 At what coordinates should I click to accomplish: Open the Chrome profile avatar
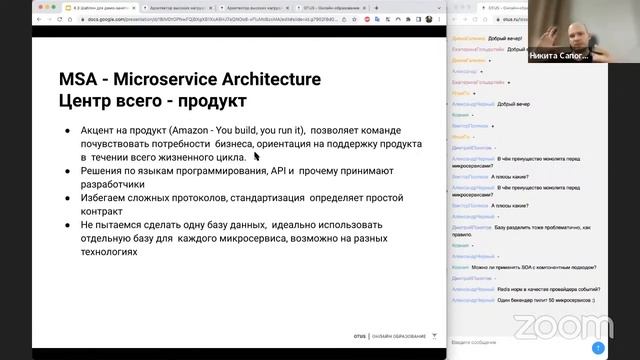pos(429,19)
